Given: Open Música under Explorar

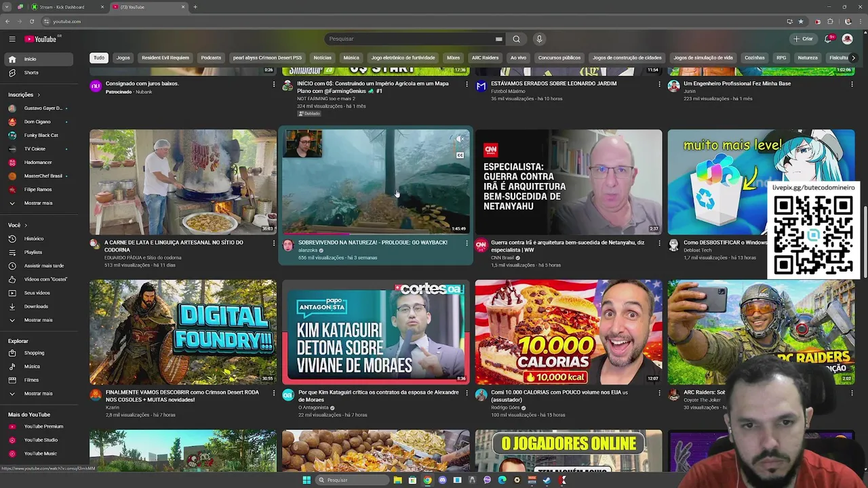Looking at the screenshot, I should pos(38,367).
